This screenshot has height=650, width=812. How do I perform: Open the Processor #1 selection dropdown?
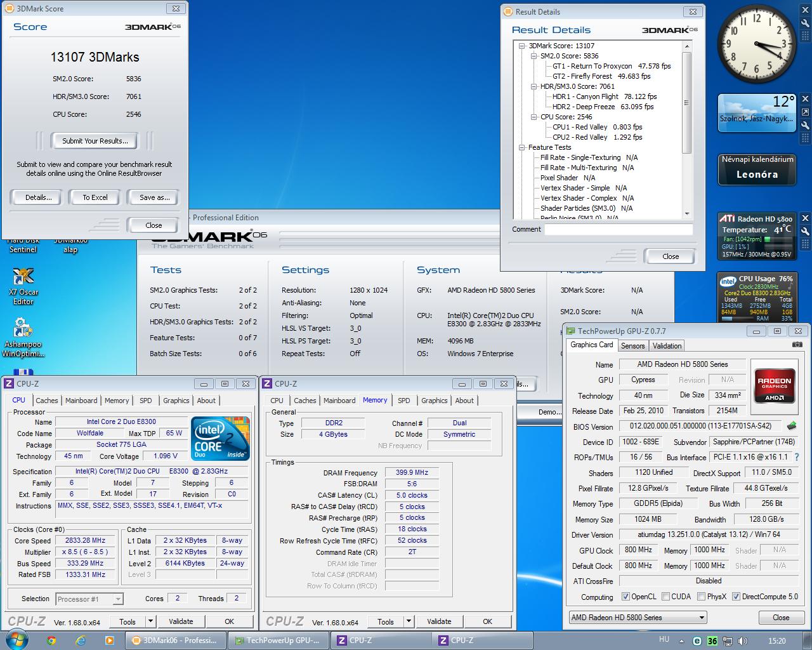point(89,599)
